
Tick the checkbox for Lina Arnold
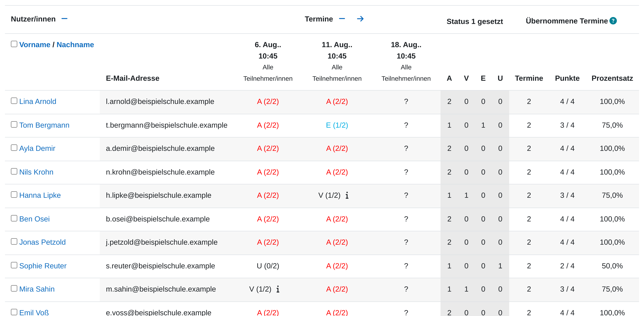tap(14, 101)
